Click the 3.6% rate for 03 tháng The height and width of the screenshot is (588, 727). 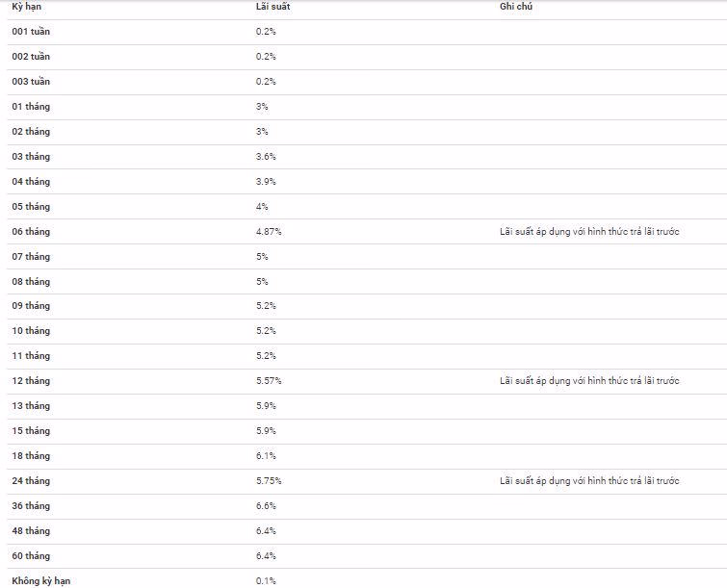click(266, 157)
